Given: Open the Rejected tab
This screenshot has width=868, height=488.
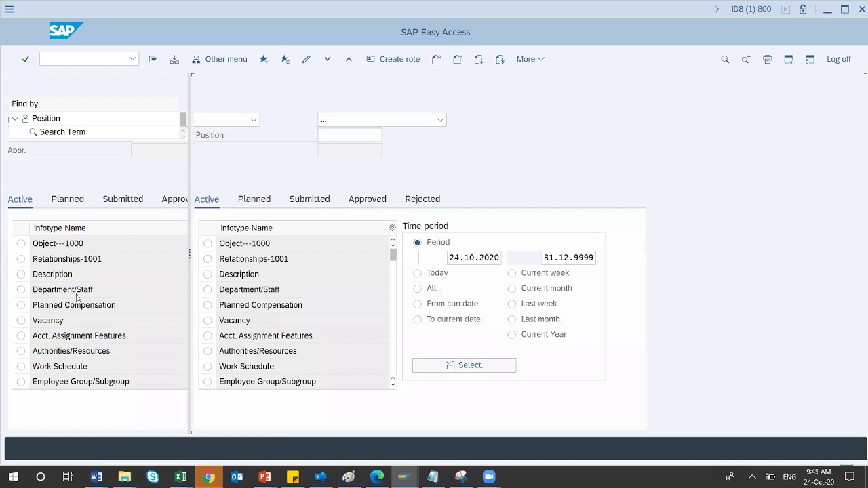Looking at the screenshot, I should coord(422,199).
